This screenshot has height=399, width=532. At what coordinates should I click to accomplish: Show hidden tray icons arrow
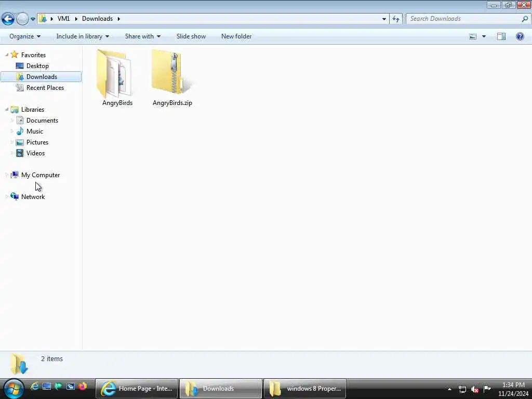click(449, 389)
